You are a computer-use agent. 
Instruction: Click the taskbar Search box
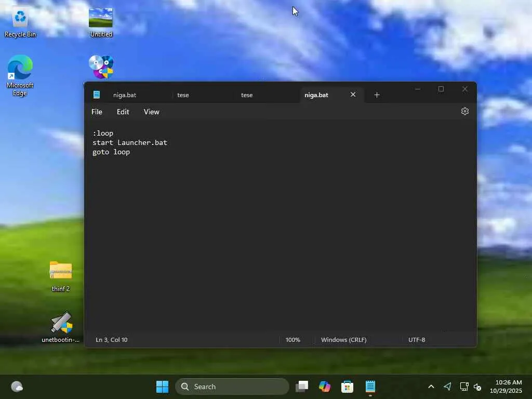point(232,387)
